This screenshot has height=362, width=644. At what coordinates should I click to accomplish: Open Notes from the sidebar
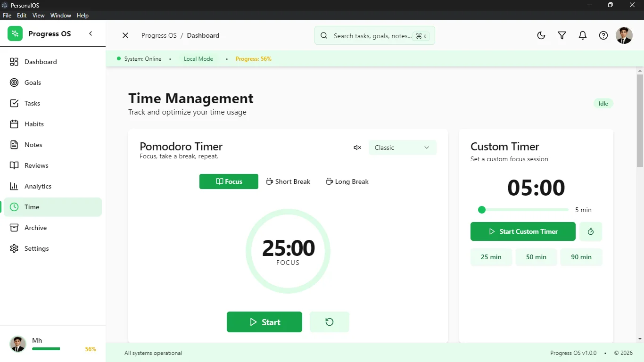53,145
